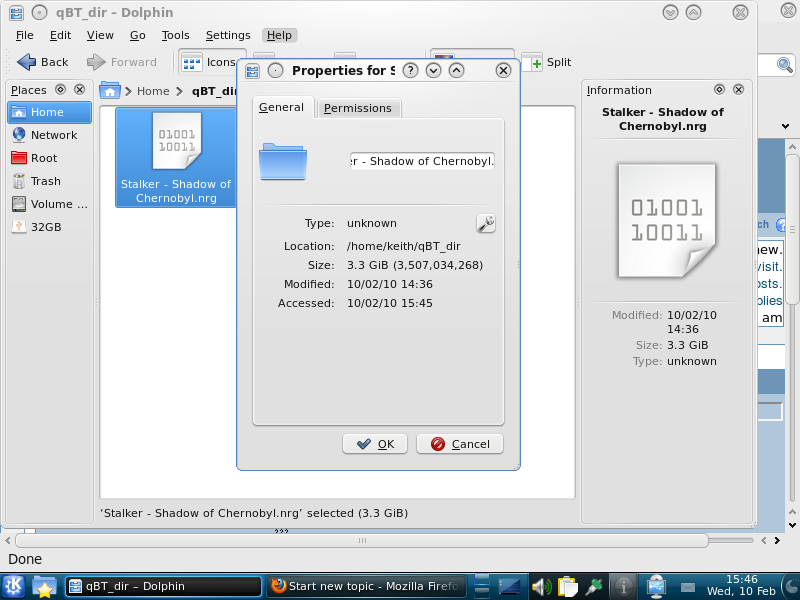This screenshot has width=800, height=600.
Task: Click the volume speaker icon in system tray
Action: pos(541,586)
